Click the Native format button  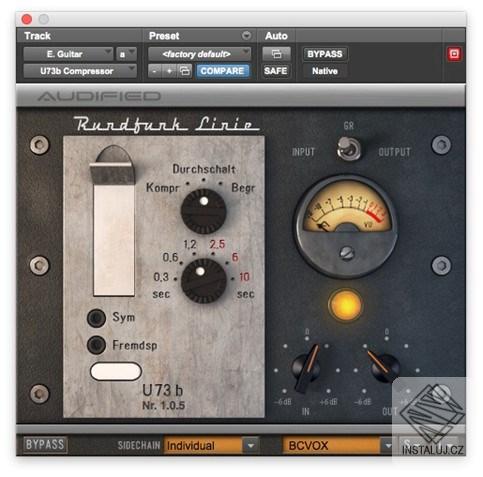click(x=325, y=71)
